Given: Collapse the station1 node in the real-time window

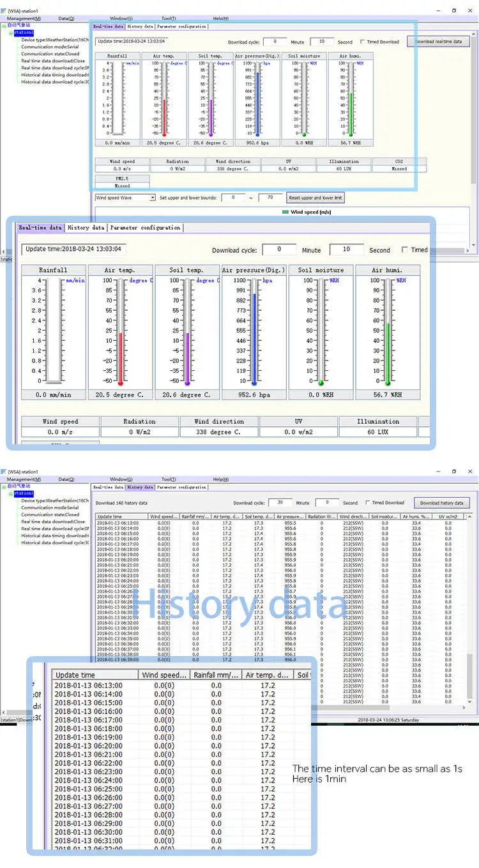Looking at the screenshot, I should coord(10,32).
